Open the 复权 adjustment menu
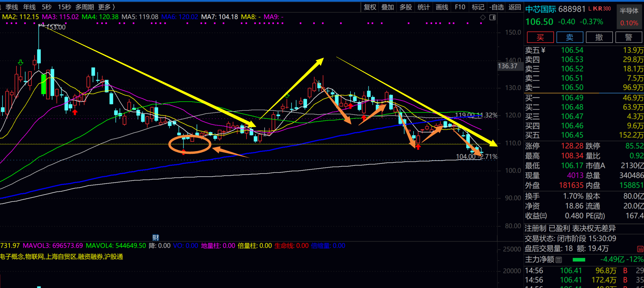The image size is (644, 288). 370,7
